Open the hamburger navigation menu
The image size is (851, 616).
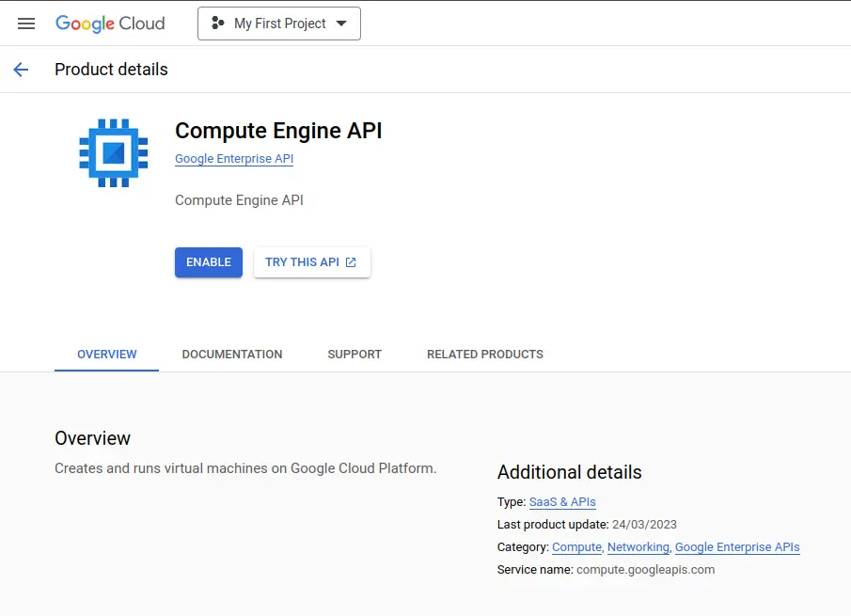pyautogui.click(x=26, y=24)
